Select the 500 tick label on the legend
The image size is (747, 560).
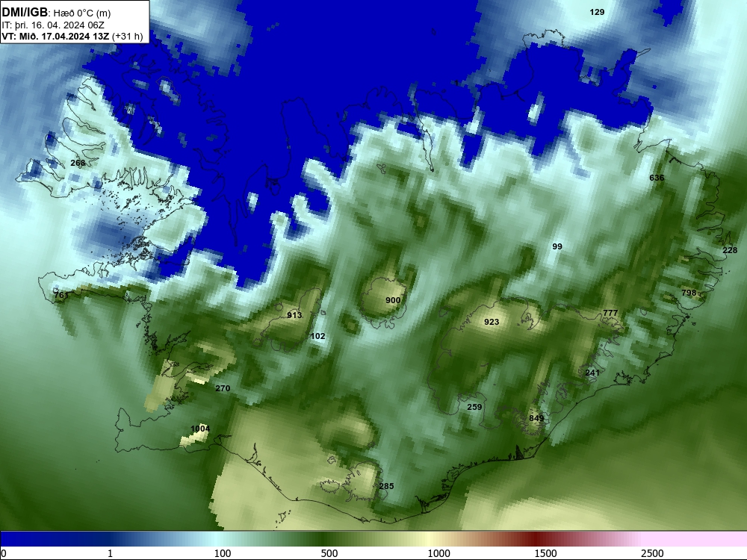[x=329, y=553]
